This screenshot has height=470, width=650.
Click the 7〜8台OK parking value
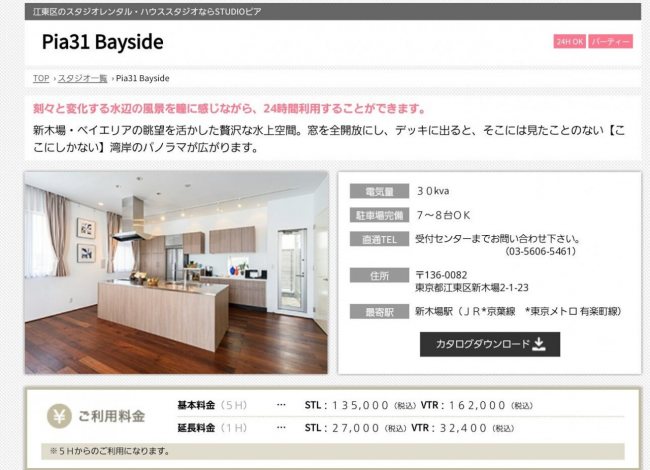pyautogui.click(x=443, y=215)
